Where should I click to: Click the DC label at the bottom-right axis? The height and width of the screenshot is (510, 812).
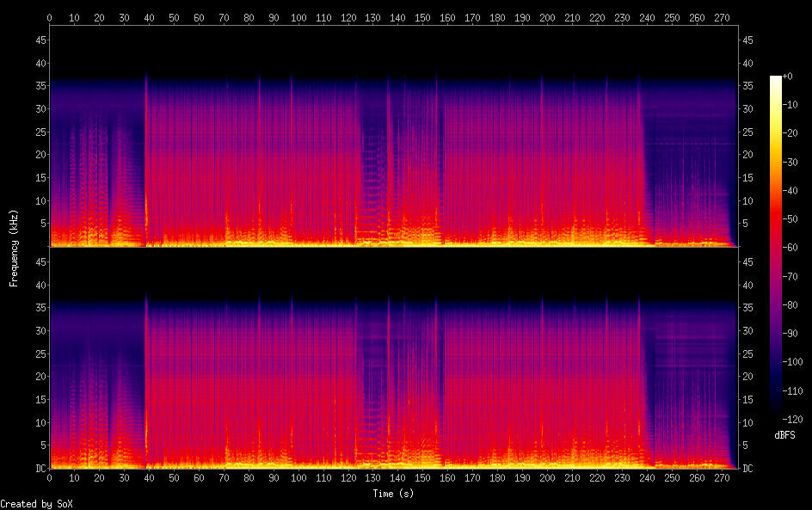coord(748,469)
